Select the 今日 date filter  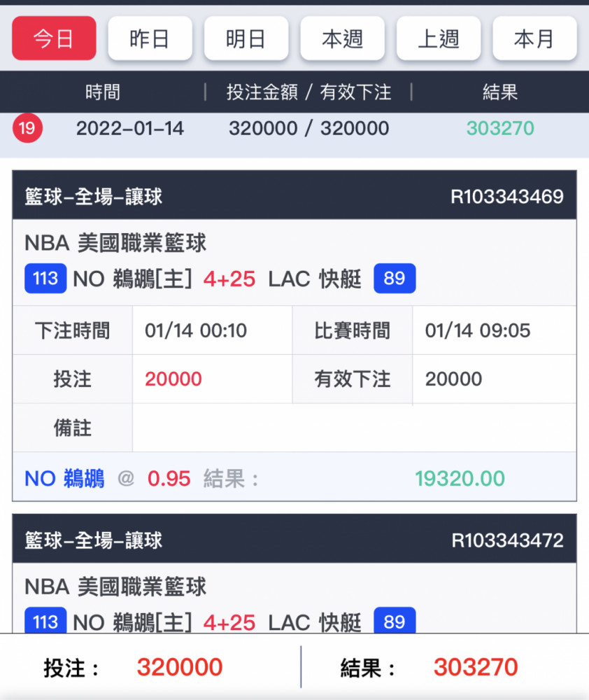click(x=54, y=38)
